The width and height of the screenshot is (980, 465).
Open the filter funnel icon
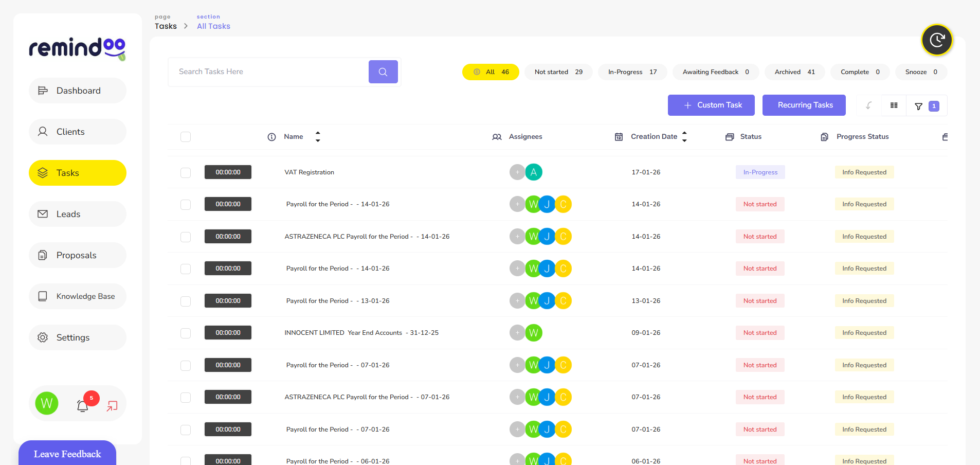pos(918,106)
